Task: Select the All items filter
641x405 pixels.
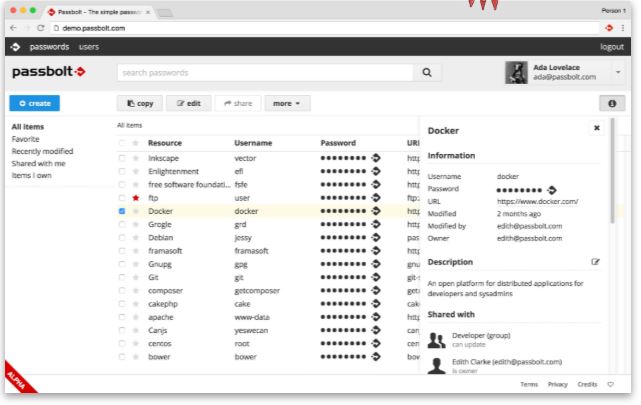Action: (x=28, y=127)
